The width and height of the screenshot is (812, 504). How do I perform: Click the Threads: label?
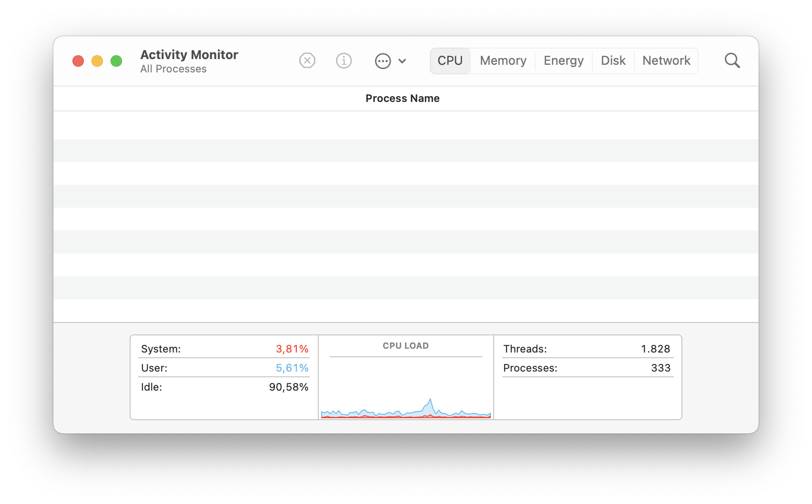[x=525, y=349]
